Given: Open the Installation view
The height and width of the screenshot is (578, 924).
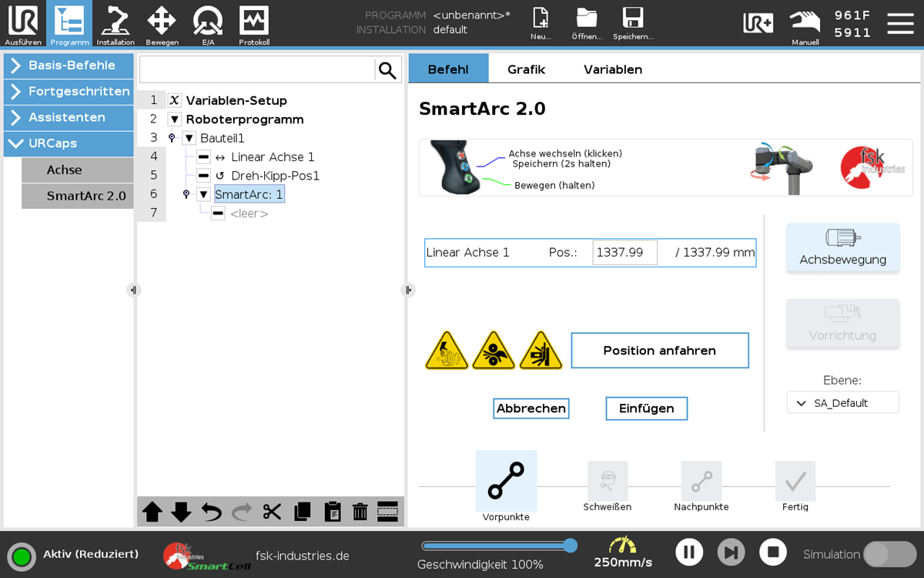Looking at the screenshot, I should tap(115, 23).
